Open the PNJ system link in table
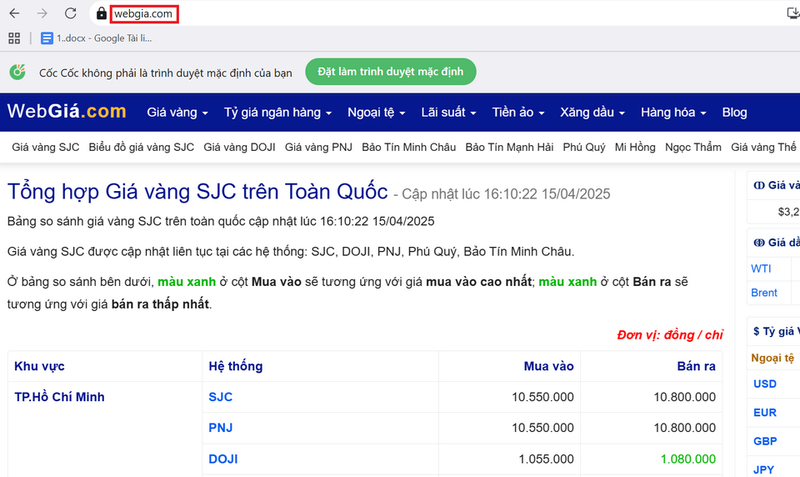Image resolution: width=800 pixels, height=477 pixels. pyautogui.click(x=220, y=428)
